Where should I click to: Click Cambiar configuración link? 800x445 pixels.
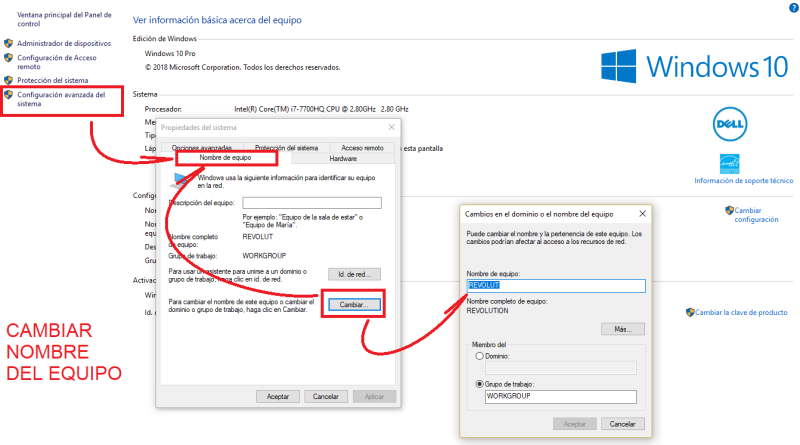756,215
